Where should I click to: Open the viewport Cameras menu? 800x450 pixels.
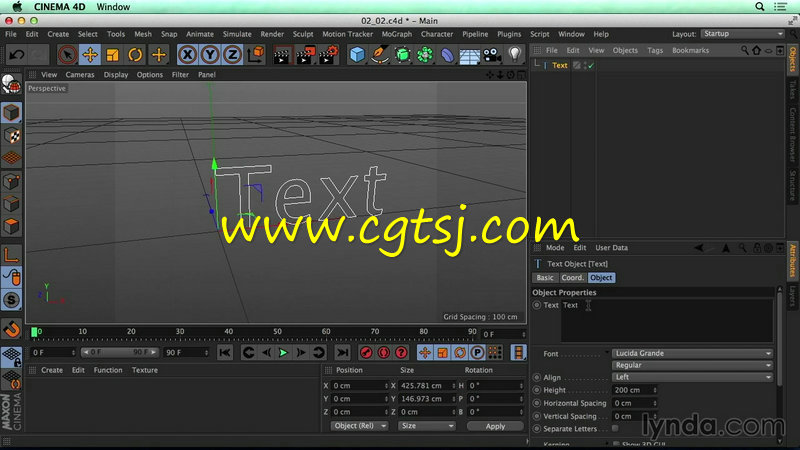coord(80,74)
